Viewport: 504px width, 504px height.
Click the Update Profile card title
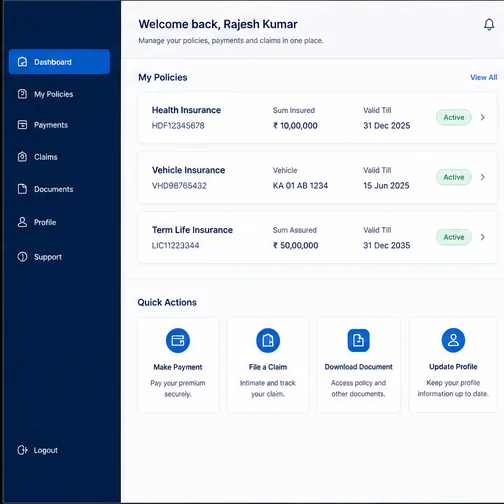coord(453,367)
